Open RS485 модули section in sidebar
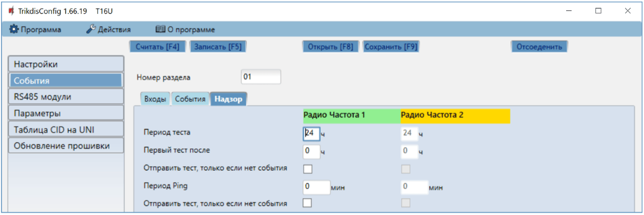644x215 pixels. coord(66,97)
